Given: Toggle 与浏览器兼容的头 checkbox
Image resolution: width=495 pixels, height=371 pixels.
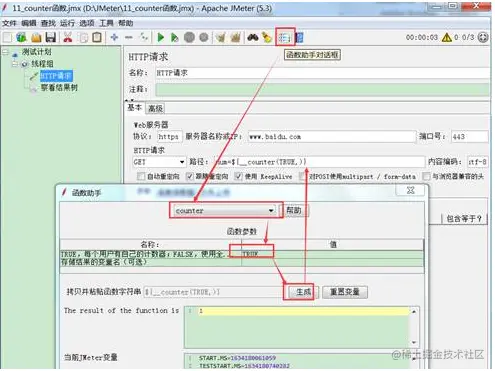Looking at the screenshot, I should pyautogui.click(x=426, y=176).
